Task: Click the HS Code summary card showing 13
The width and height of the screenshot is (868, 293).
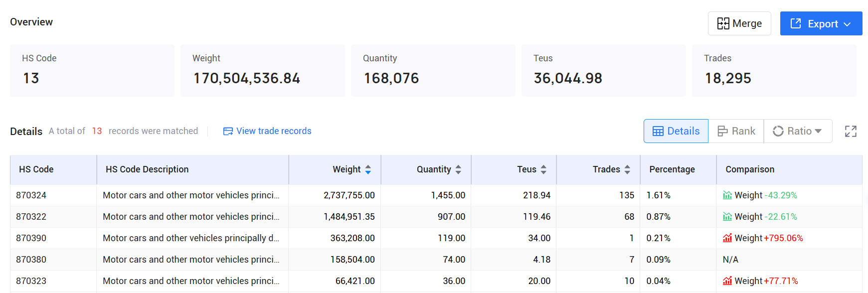Action: 92,70
